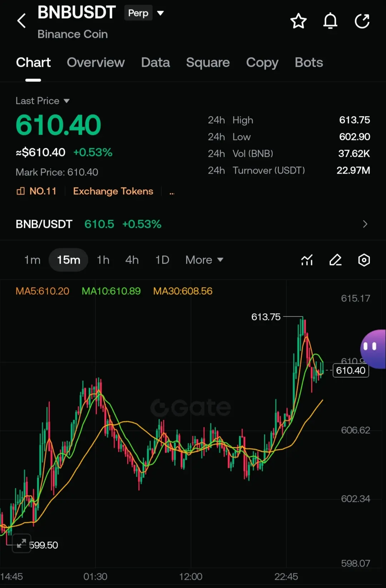This screenshot has height=588, width=386.
Task: Tap the 24h Low value 602.90
Action: pos(355,137)
